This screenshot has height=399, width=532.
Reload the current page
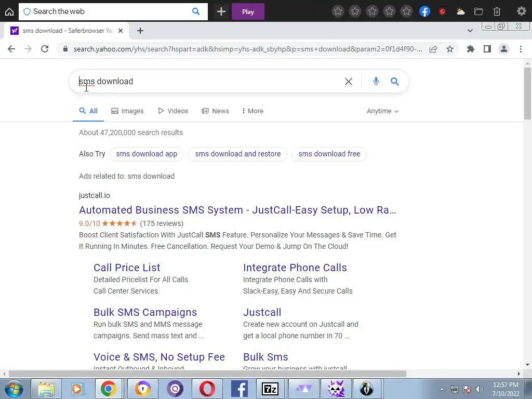pyautogui.click(x=45, y=49)
